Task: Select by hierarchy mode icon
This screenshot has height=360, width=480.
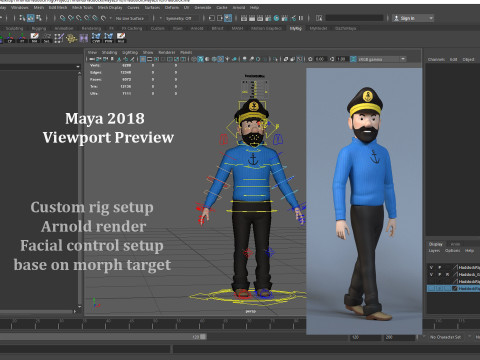Action: coord(22,18)
